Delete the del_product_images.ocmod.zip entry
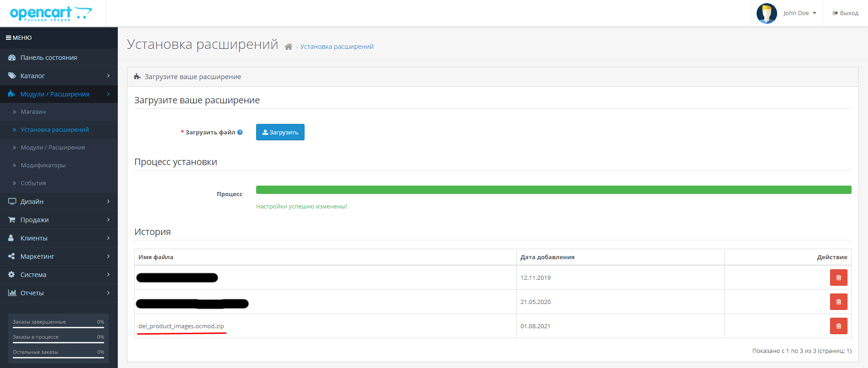868x368 pixels. [838, 326]
